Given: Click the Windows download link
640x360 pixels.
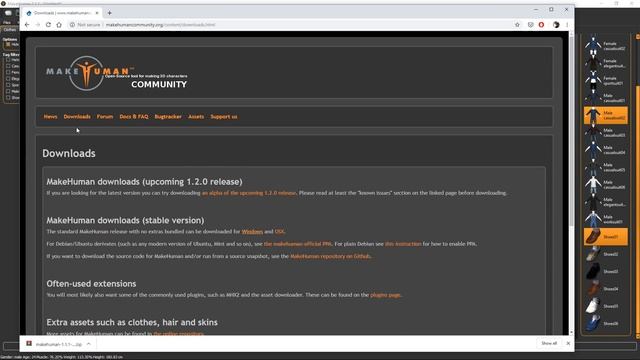Looking at the screenshot, I should click(x=252, y=231).
